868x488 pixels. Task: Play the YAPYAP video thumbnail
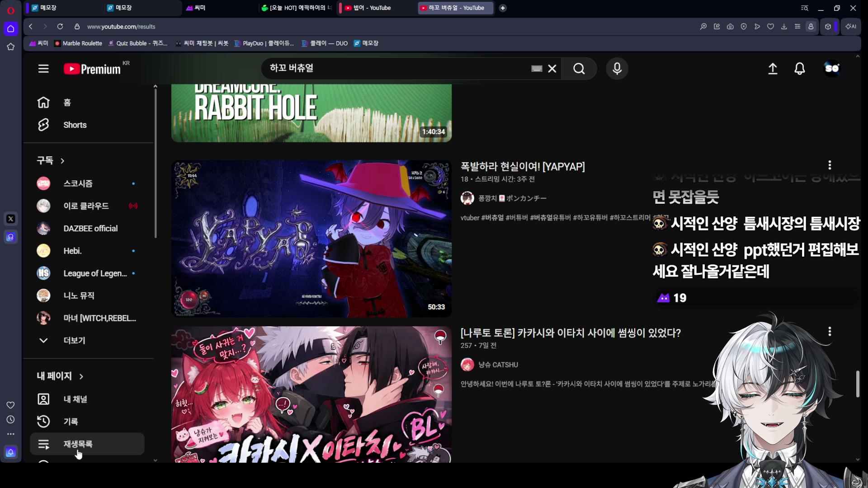pyautogui.click(x=311, y=239)
